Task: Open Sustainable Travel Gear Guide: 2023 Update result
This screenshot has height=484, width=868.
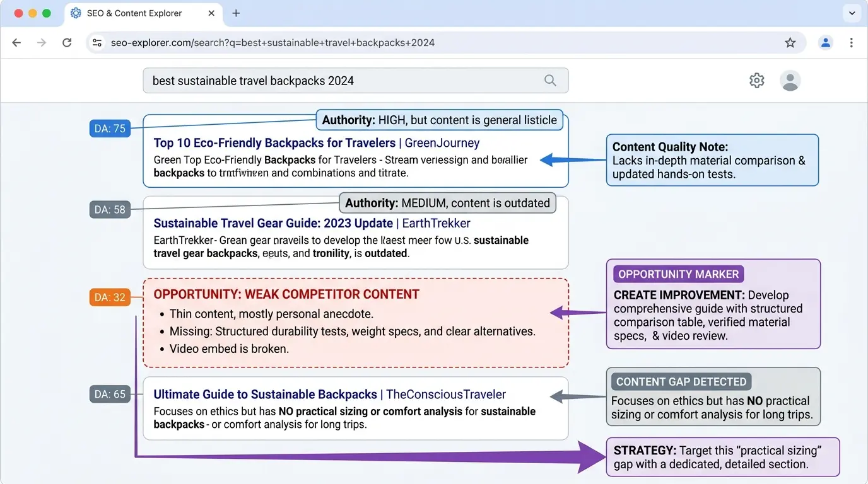Action: pos(312,223)
